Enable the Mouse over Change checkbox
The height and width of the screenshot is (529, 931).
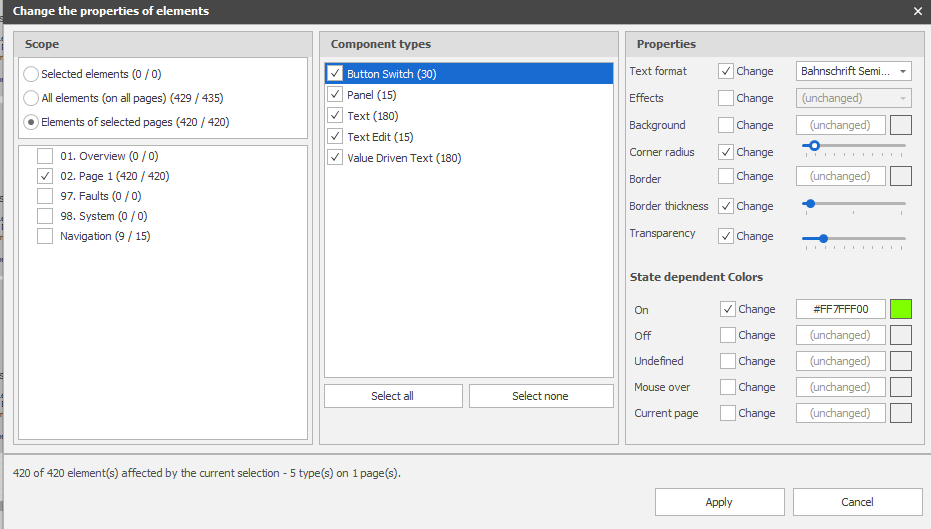[x=728, y=387]
